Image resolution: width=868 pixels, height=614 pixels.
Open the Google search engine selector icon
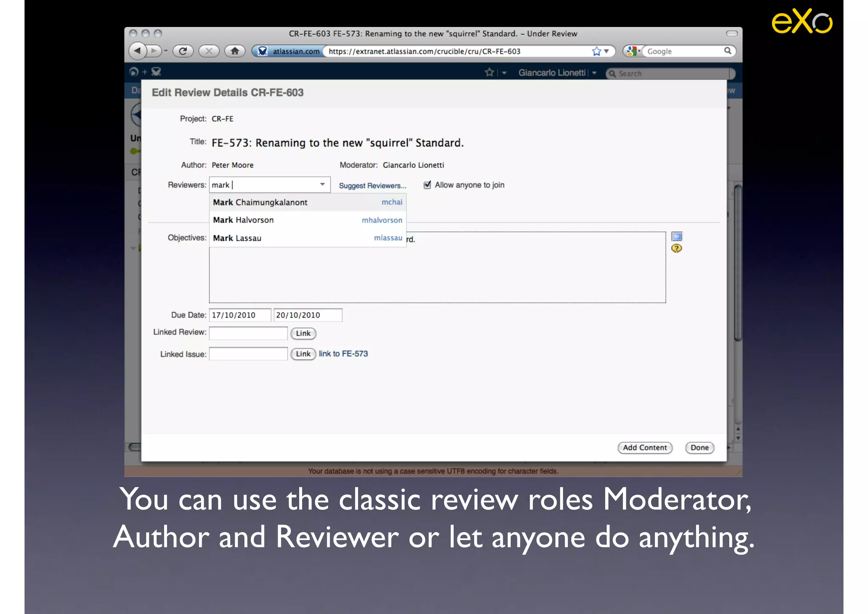[632, 51]
